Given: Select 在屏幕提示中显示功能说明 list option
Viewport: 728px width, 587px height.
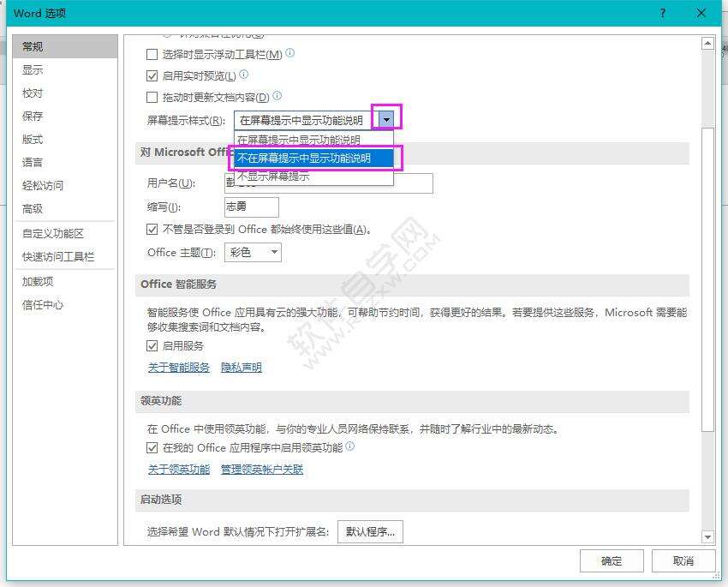Looking at the screenshot, I should tap(313, 140).
